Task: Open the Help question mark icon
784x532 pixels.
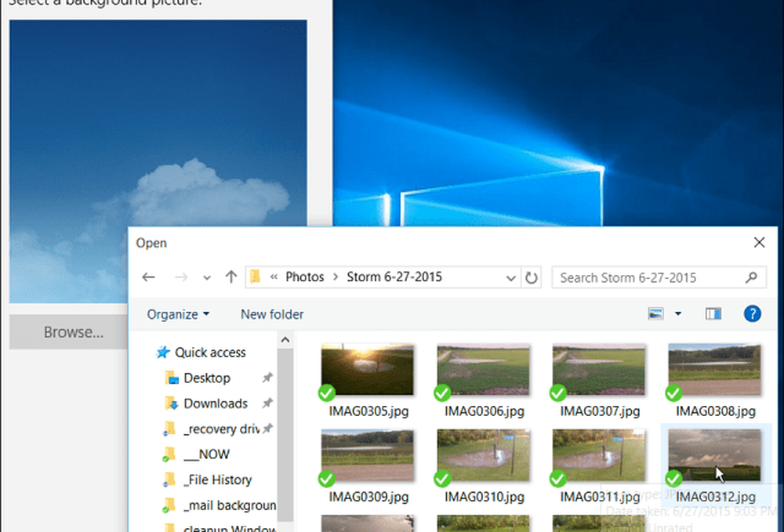Action: (752, 314)
